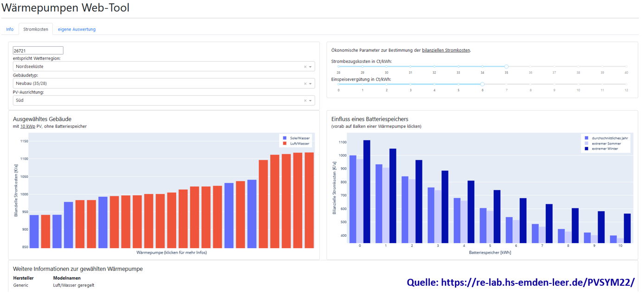The image size is (644, 295).
Task: Set Einspeisevergütung slider to mark 12
Action: click(x=626, y=84)
